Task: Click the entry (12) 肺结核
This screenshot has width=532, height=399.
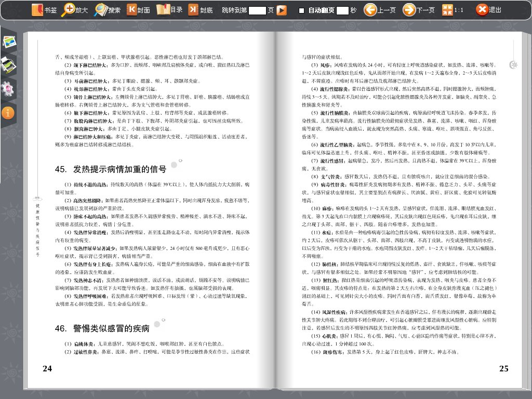Action: click(x=325, y=264)
